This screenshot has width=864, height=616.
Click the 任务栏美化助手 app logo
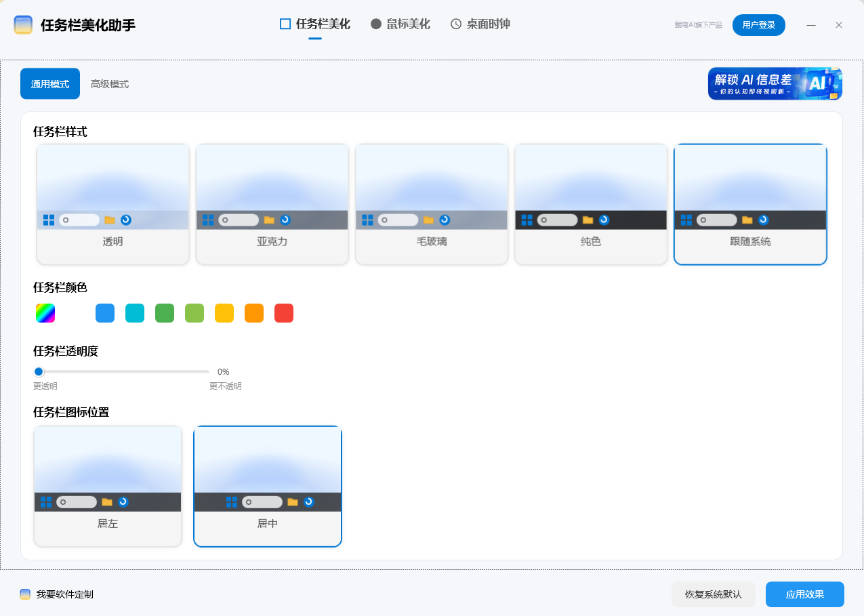pos(24,25)
